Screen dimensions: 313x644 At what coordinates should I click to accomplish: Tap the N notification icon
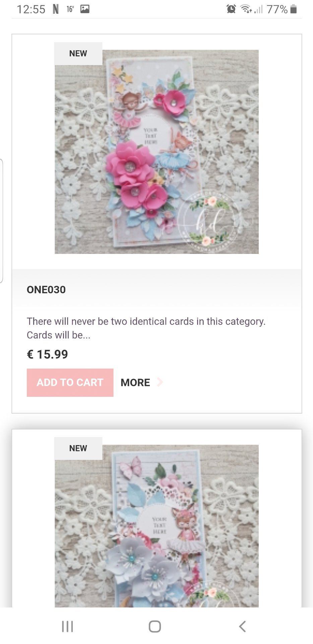[x=56, y=9]
